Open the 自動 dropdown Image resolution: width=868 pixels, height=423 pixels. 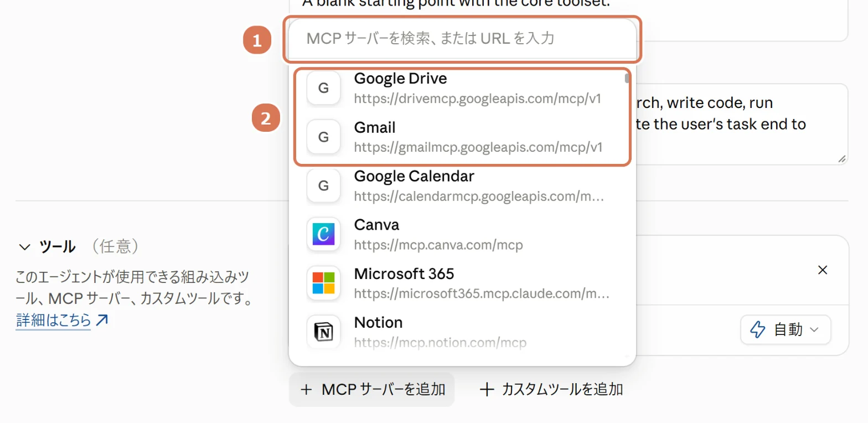pyautogui.click(x=786, y=330)
